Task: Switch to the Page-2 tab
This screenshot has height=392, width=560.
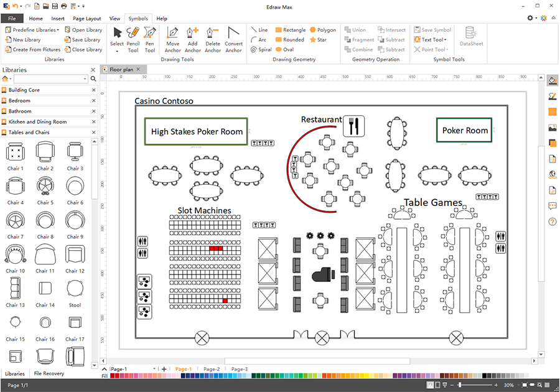Action: (212, 369)
